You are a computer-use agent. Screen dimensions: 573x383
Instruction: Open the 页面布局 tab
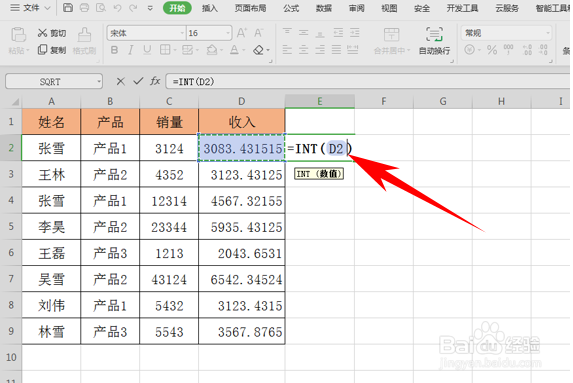(250, 8)
